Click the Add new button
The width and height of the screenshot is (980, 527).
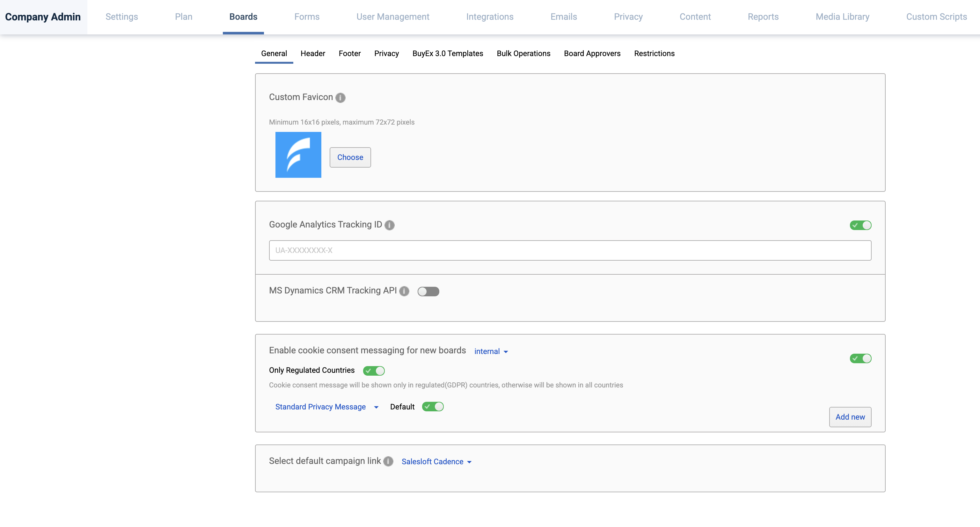point(850,417)
